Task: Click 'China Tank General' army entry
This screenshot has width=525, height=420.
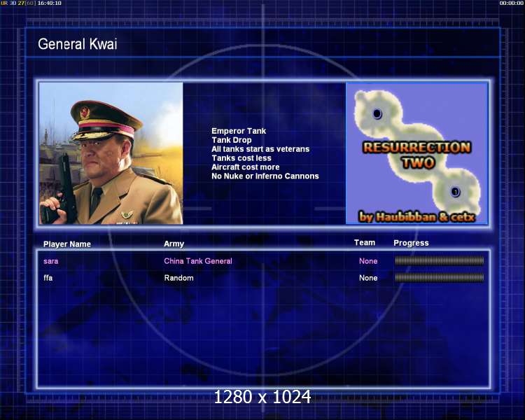Action: [198, 261]
